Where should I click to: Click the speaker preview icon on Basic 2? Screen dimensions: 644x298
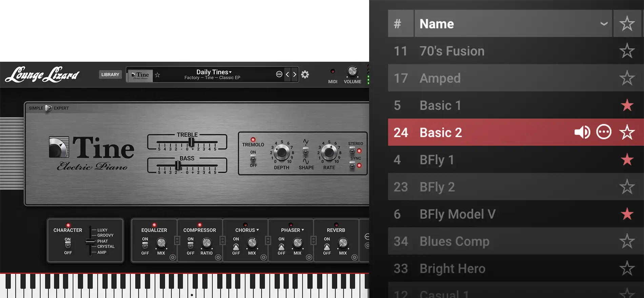[582, 132]
